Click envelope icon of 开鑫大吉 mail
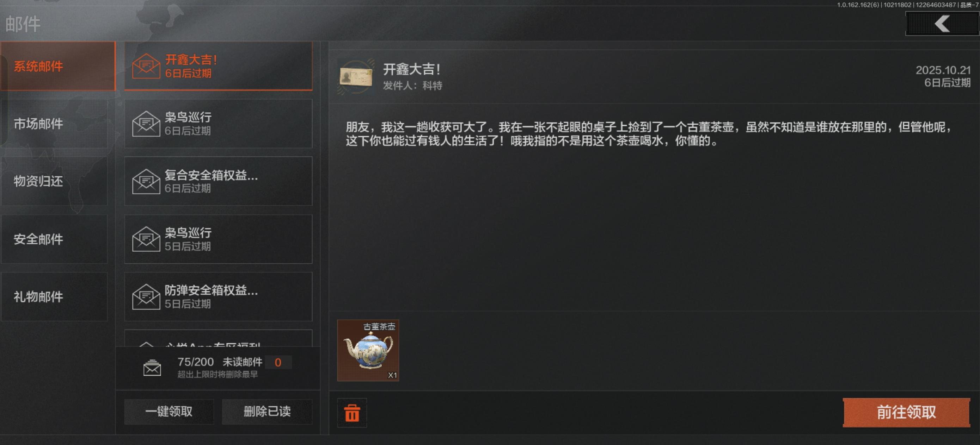Viewport: 980px width, 445px height. 146,66
